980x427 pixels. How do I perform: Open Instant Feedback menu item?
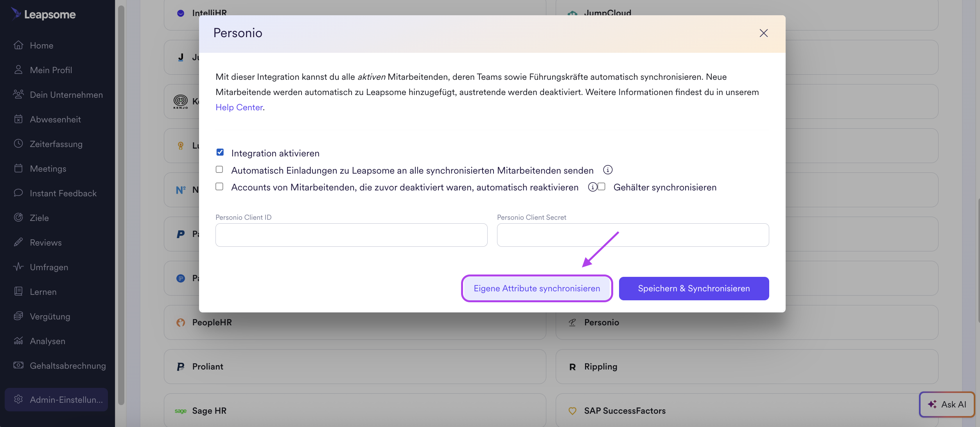[x=63, y=193]
